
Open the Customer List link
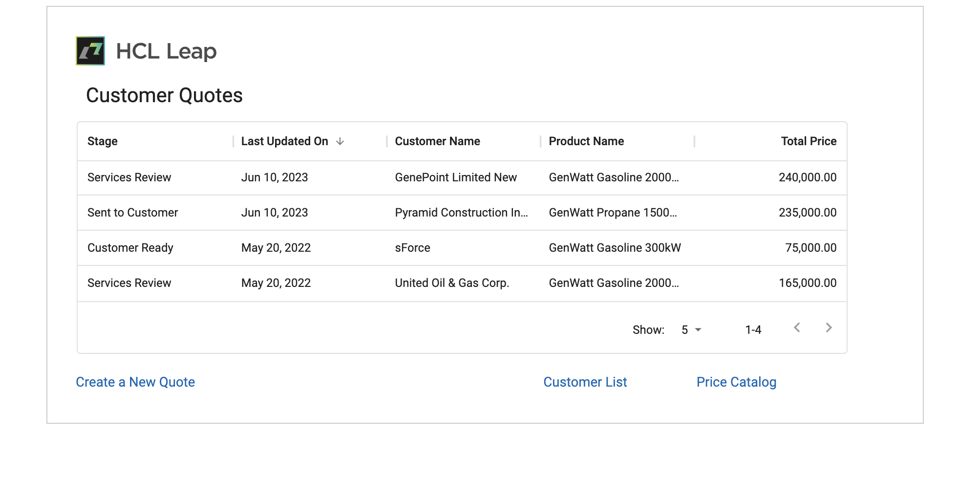[585, 382]
